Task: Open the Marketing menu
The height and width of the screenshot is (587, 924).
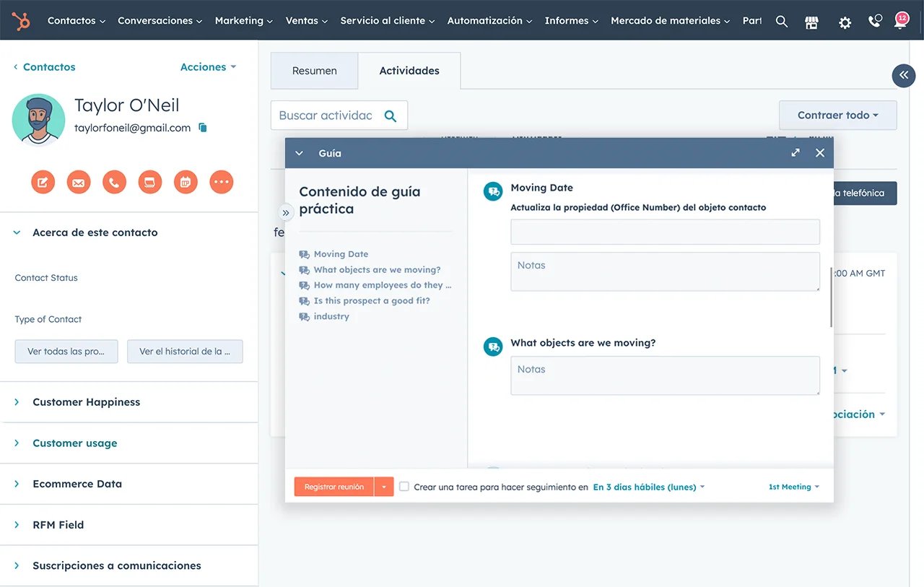Action: point(244,21)
